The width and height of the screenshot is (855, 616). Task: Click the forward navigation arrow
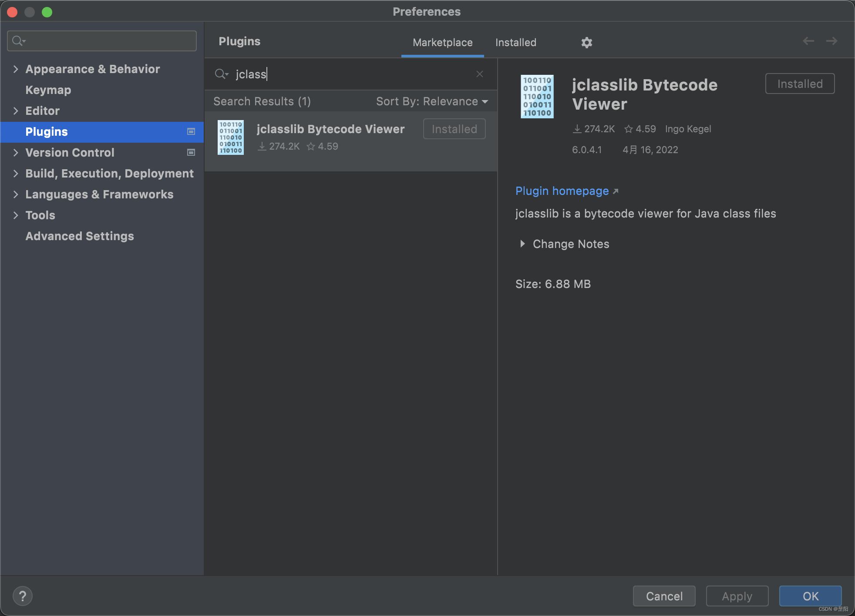832,40
